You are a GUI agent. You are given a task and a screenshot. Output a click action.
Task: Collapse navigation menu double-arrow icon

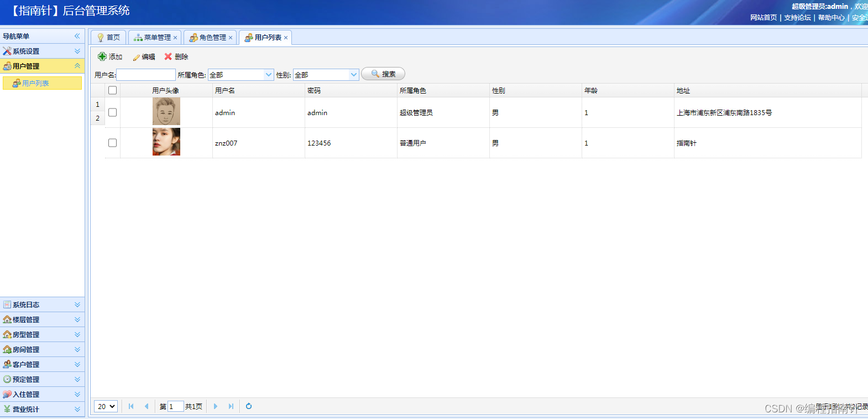(77, 36)
